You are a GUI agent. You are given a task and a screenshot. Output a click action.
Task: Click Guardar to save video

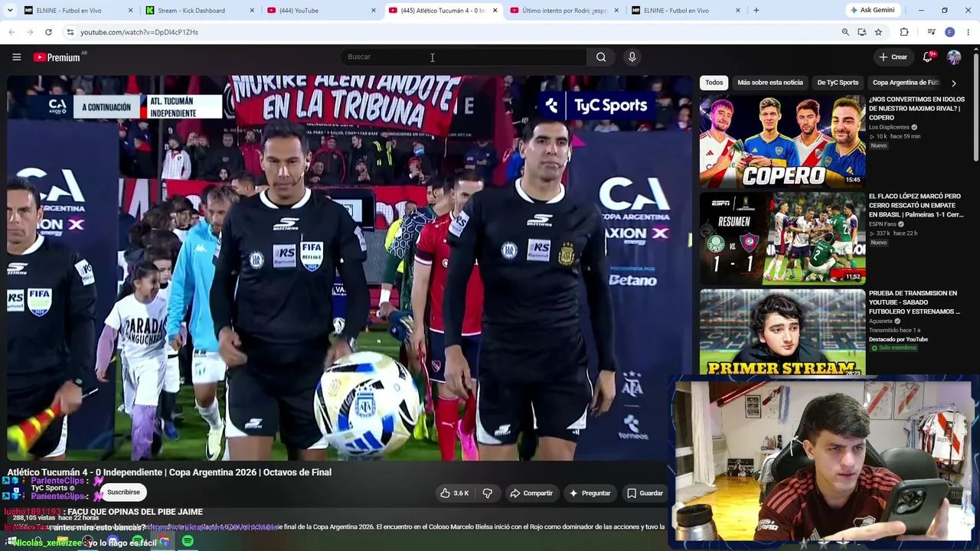[x=645, y=493]
